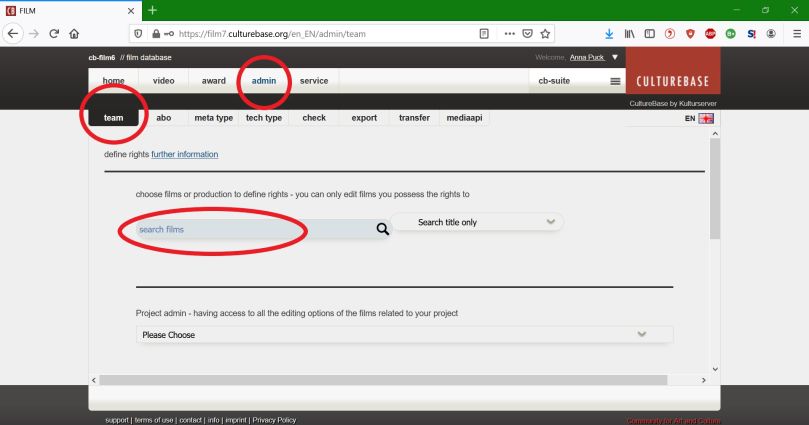Open the 'Please Choose' project admin dropdown
The height and width of the screenshot is (425, 809).
click(x=404, y=335)
